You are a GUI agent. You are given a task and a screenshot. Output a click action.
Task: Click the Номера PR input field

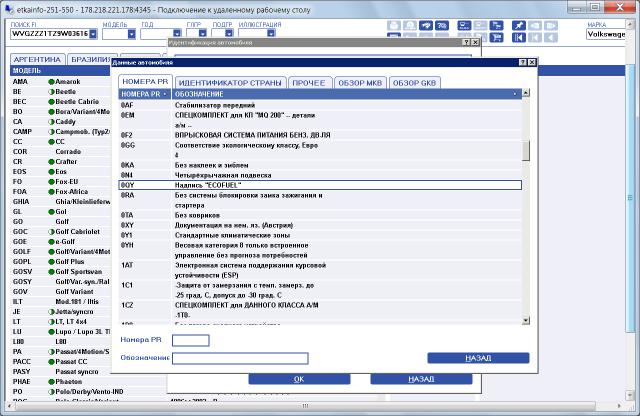191,340
